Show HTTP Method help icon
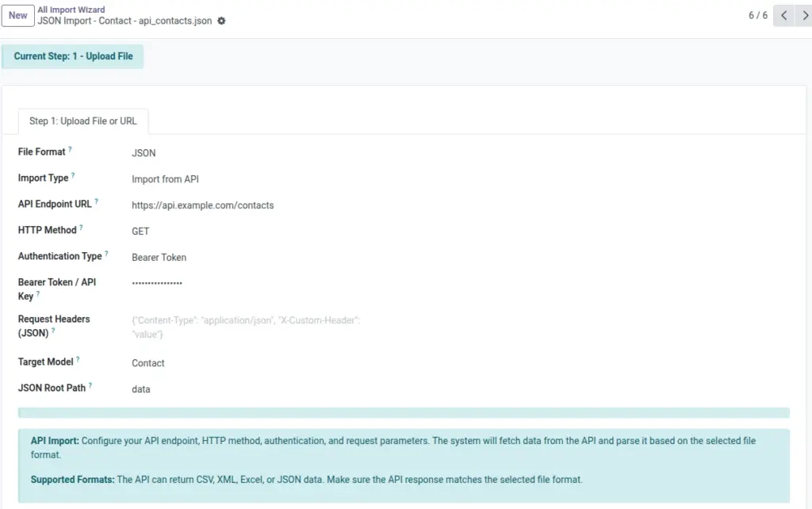This screenshot has width=812, height=509. tap(82, 228)
